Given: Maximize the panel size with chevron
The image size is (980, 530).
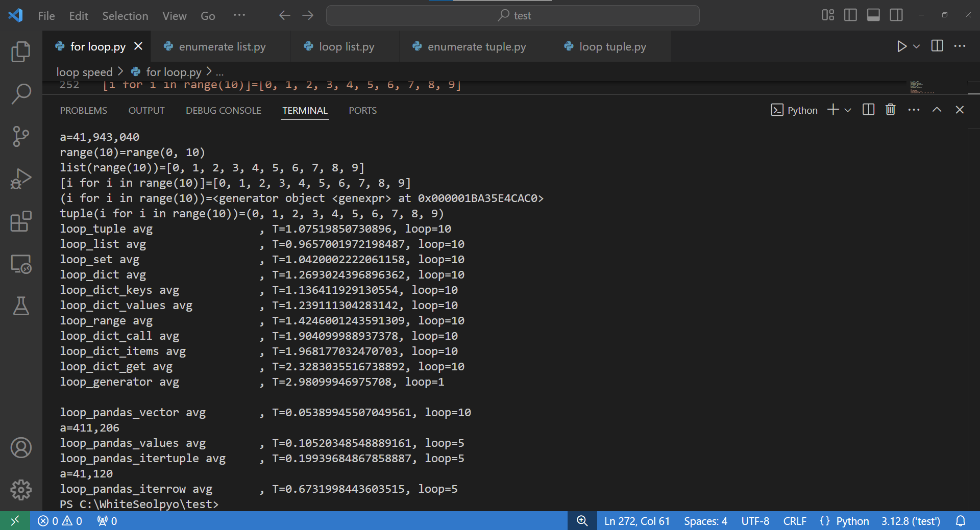Looking at the screenshot, I should point(937,110).
